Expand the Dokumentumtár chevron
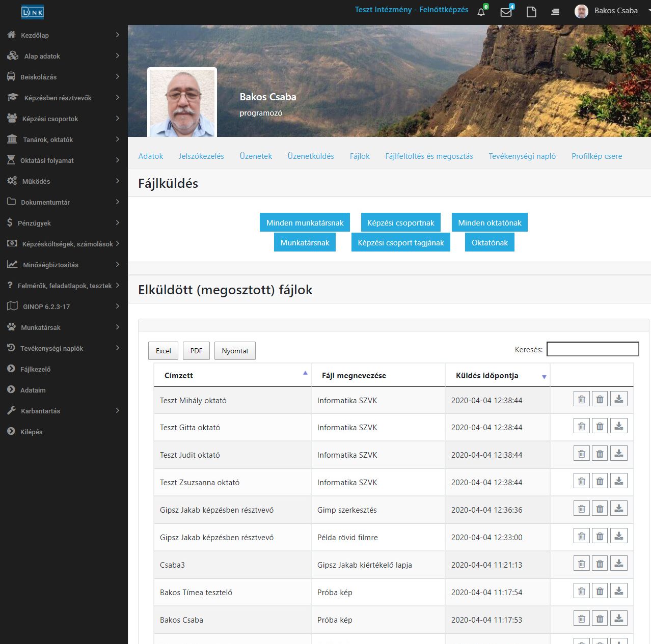 [118, 202]
